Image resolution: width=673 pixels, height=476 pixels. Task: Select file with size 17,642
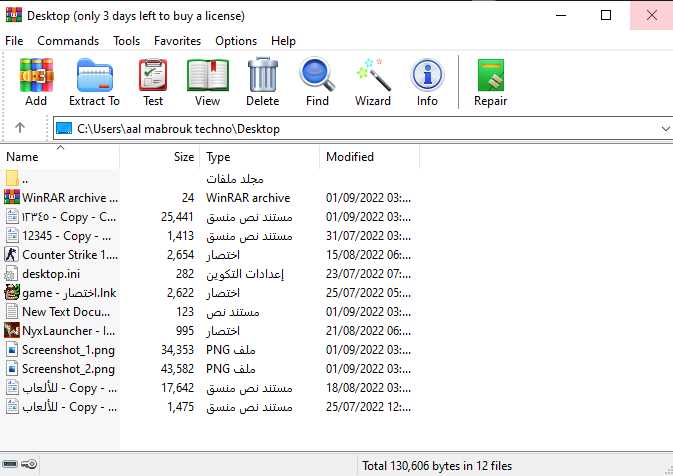[x=177, y=388]
